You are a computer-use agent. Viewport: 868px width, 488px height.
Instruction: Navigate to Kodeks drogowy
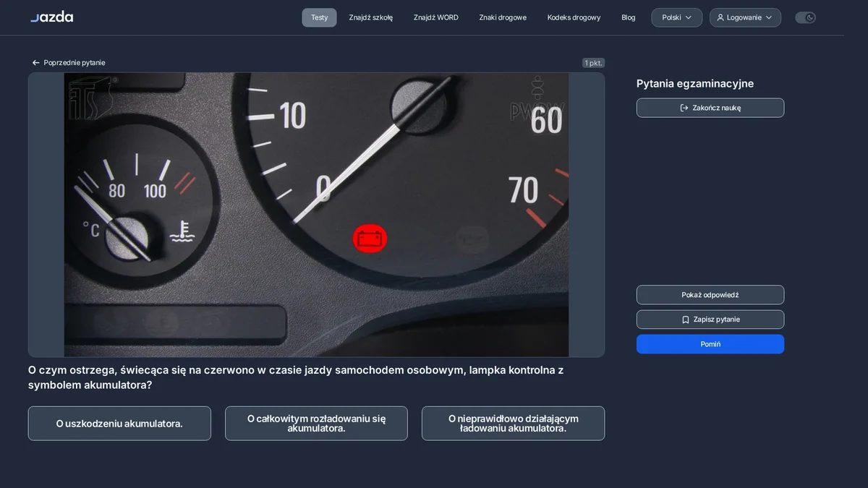574,17
